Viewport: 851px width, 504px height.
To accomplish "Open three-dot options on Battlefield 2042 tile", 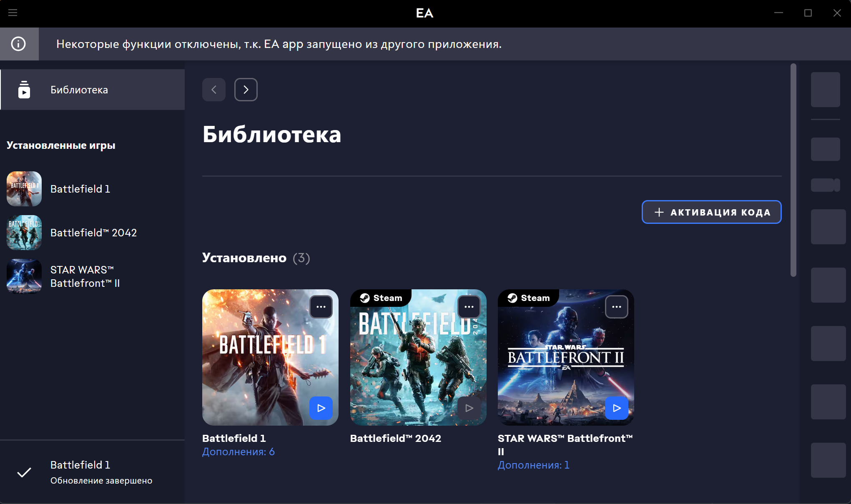I will coord(469,307).
